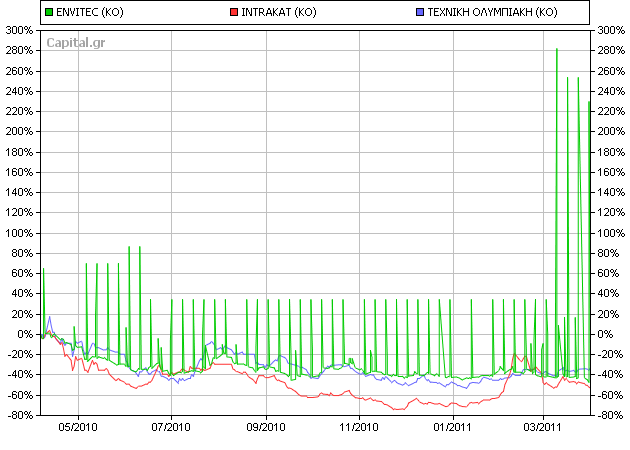Select the ΤΕΧΝΙΚΗ ΟΛΥΜΠΙΑΚΗ (KO) legend label
The image size is (630, 450).
click(x=493, y=12)
